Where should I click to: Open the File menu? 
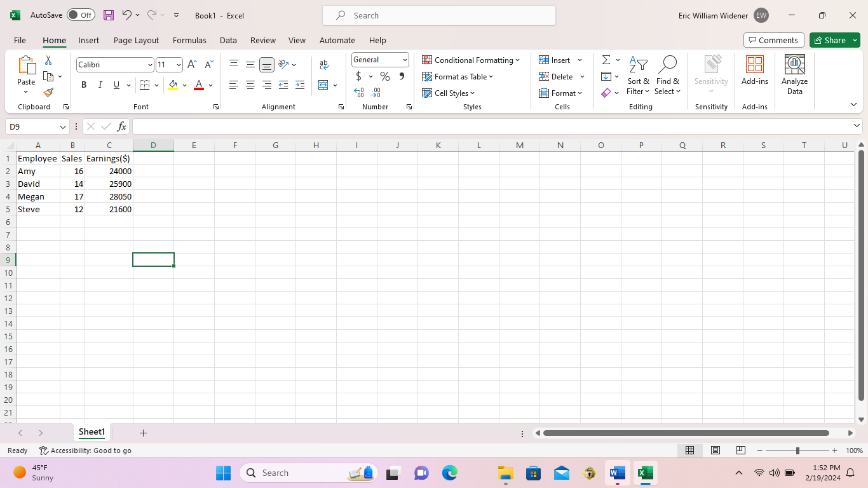20,40
